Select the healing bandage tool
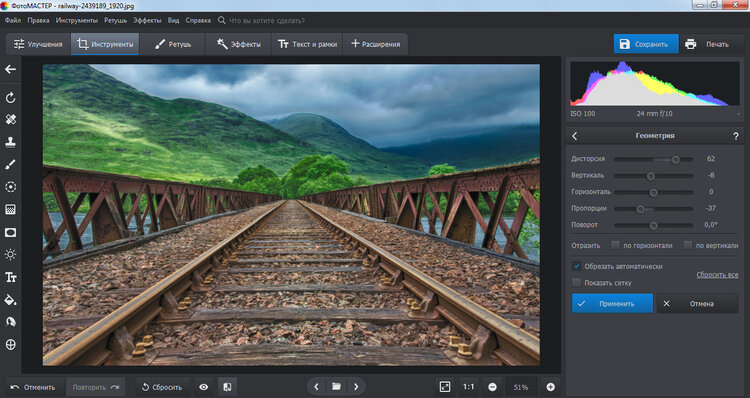 [x=11, y=120]
